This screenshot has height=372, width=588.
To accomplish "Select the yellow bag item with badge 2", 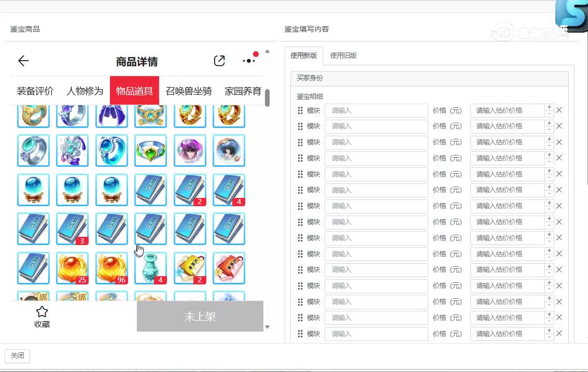I will point(190,268).
